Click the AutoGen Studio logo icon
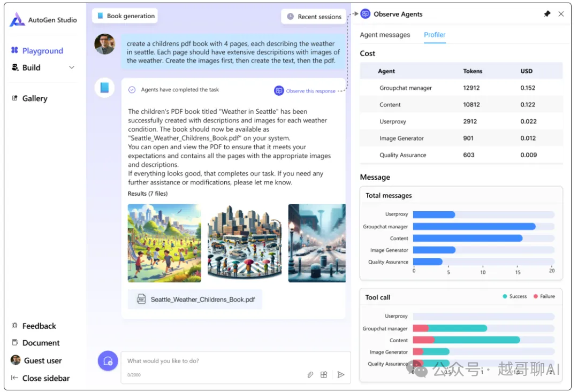This screenshot has height=392, width=578. (17, 20)
